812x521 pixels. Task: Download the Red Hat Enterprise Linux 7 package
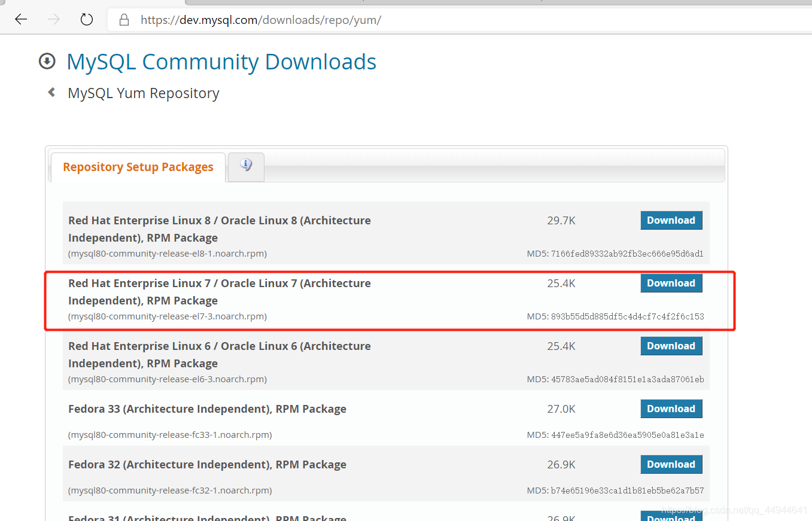671,283
